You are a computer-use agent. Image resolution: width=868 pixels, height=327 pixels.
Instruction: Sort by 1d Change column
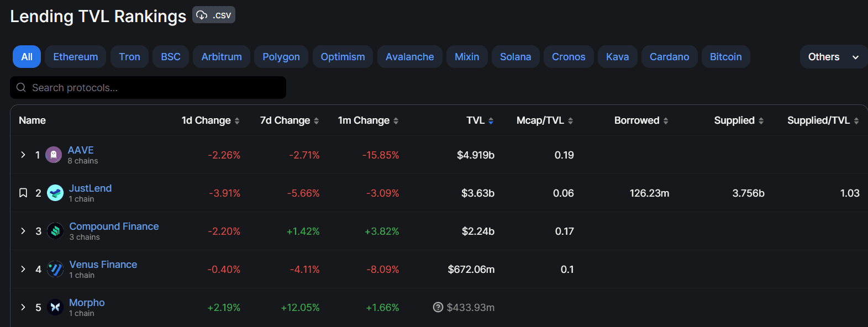tap(211, 120)
